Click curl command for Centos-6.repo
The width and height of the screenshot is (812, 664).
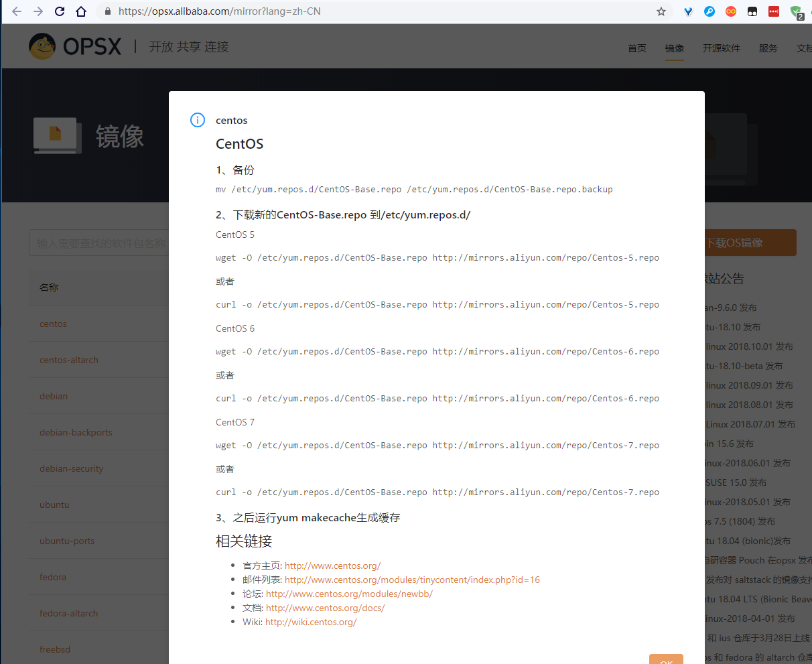coord(437,399)
